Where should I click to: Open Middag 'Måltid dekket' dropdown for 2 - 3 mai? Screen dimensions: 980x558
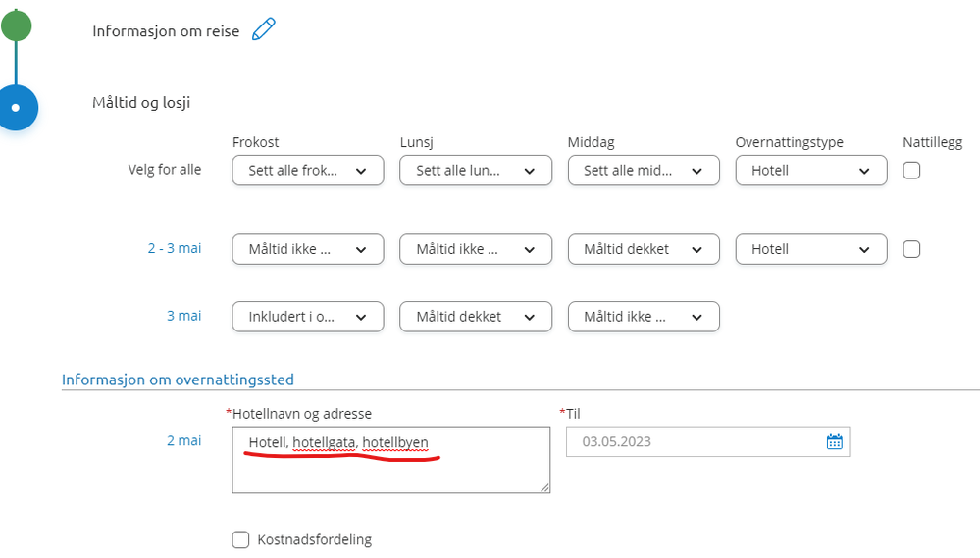(644, 249)
